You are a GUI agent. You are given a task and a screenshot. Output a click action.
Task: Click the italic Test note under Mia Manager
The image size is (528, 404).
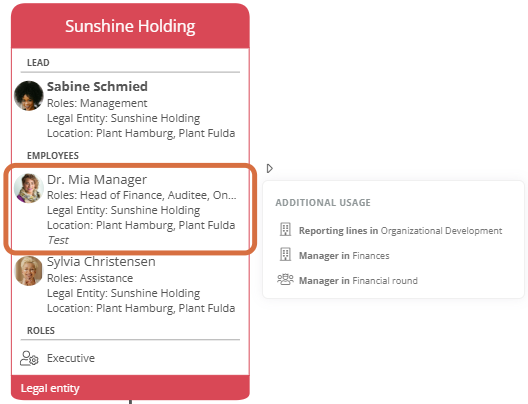pos(58,240)
